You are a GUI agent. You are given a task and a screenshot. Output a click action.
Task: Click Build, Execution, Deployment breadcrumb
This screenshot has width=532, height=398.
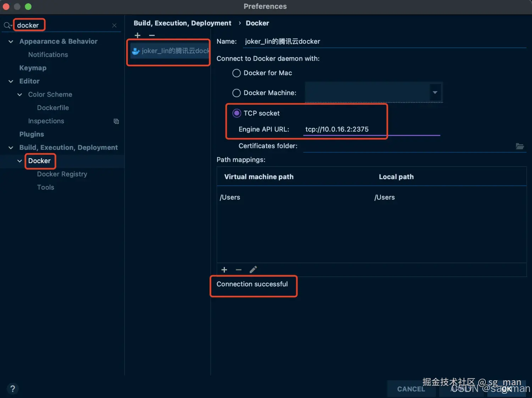tap(182, 23)
